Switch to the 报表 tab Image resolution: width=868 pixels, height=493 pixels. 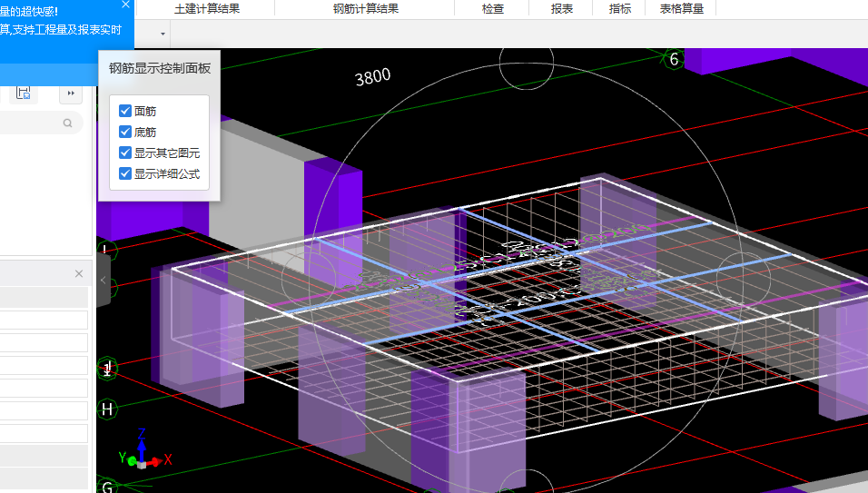561,9
